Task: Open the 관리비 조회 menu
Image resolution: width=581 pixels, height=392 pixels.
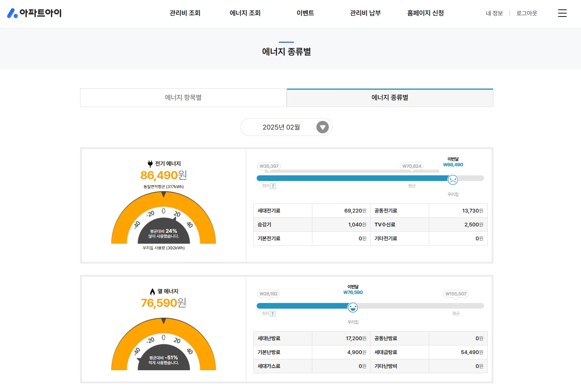Action: point(185,13)
